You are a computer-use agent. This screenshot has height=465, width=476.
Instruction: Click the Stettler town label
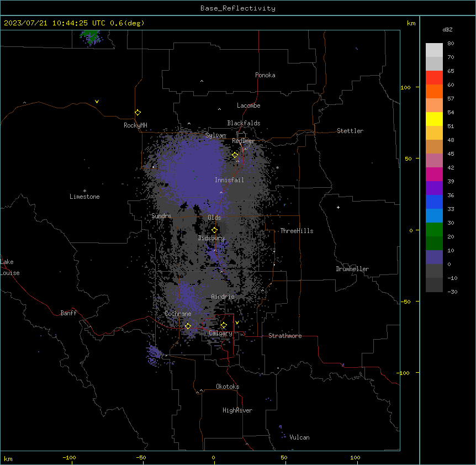tap(350, 131)
